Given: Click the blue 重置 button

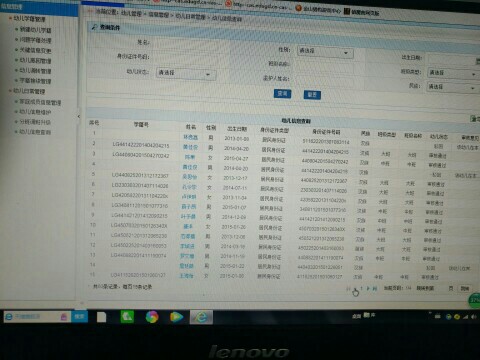Looking at the screenshot, I should coord(312,95).
